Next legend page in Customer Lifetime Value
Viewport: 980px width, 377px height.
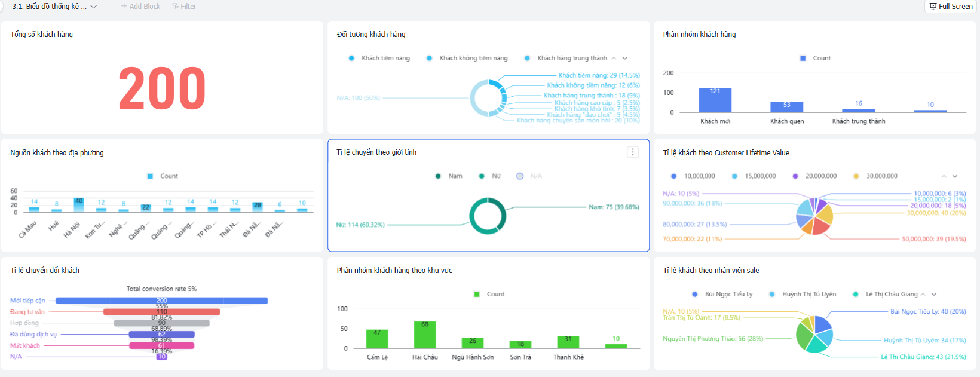coord(955,176)
